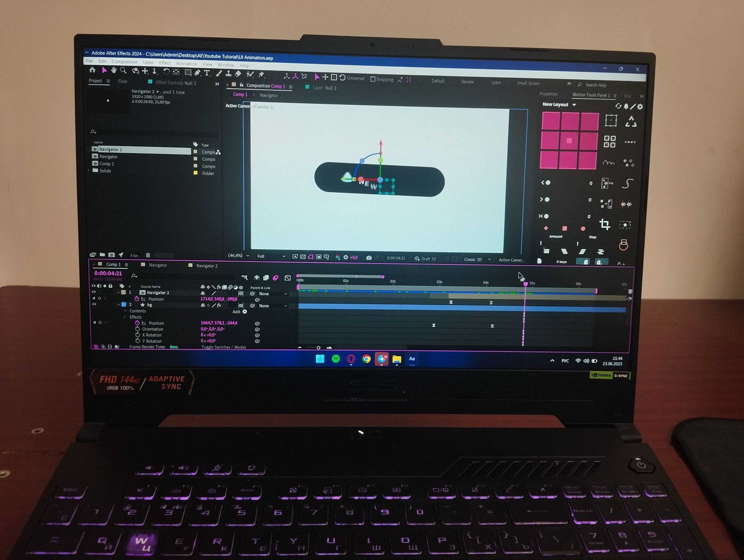Select the Pen tool
Viewport: 744px width, 560px height.
[197, 72]
